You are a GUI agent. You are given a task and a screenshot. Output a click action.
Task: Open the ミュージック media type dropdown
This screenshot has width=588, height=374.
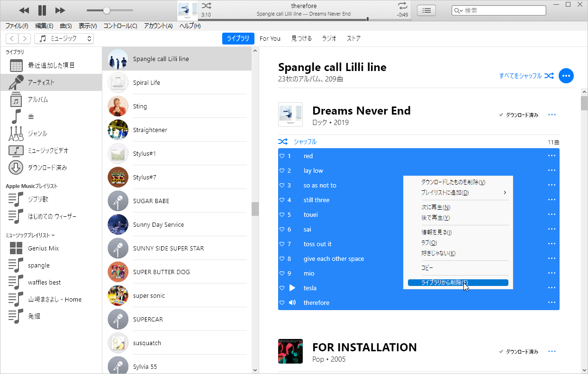(x=64, y=39)
